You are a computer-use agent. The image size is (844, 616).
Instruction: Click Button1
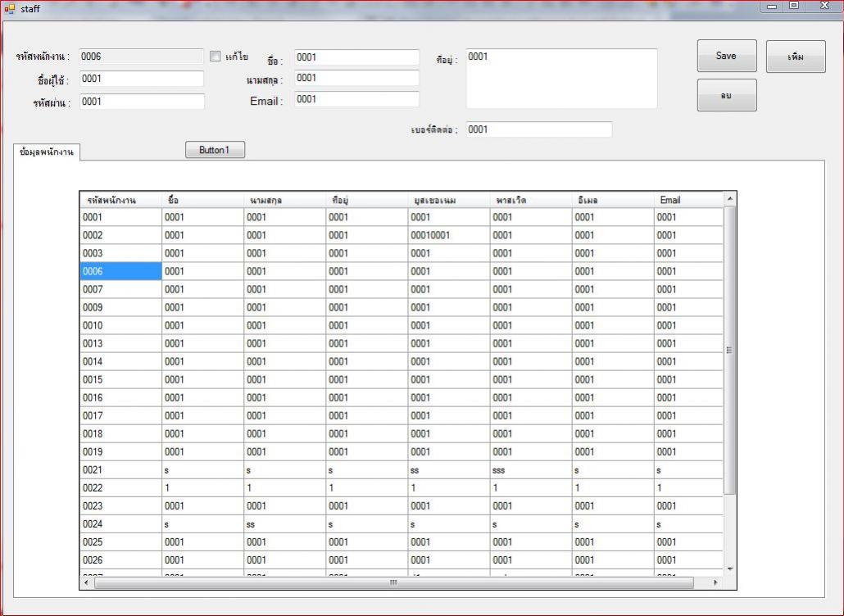(215, 150)
